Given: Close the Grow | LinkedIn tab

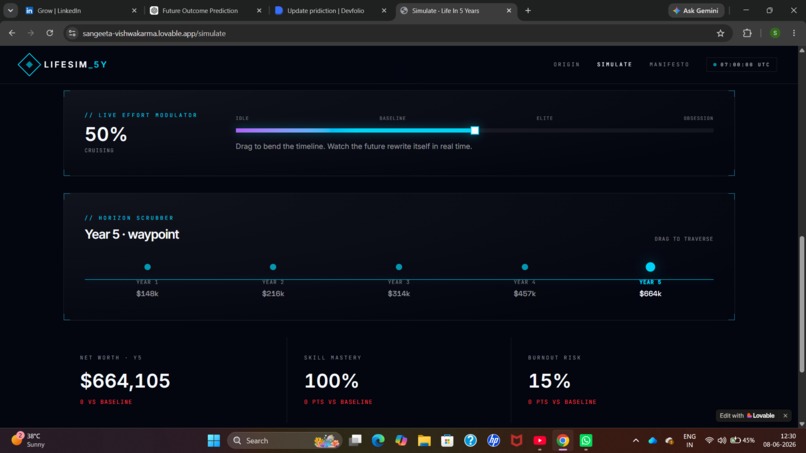Looking at the screenshot, I should (x=134, y=10).
